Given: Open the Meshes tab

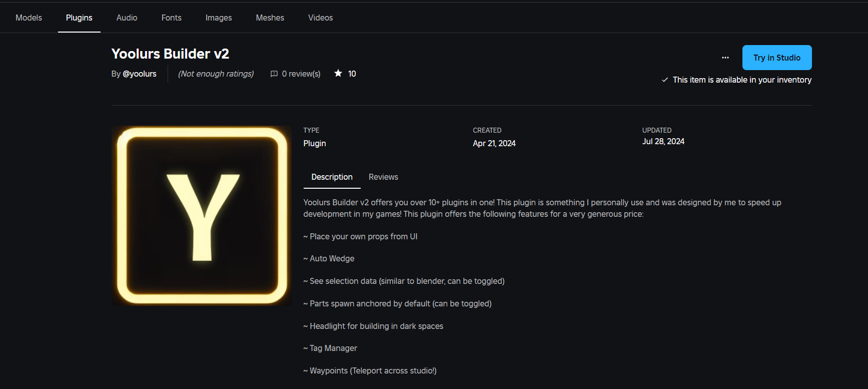Looking at the screenshot, I should click(x=270, y=18).
